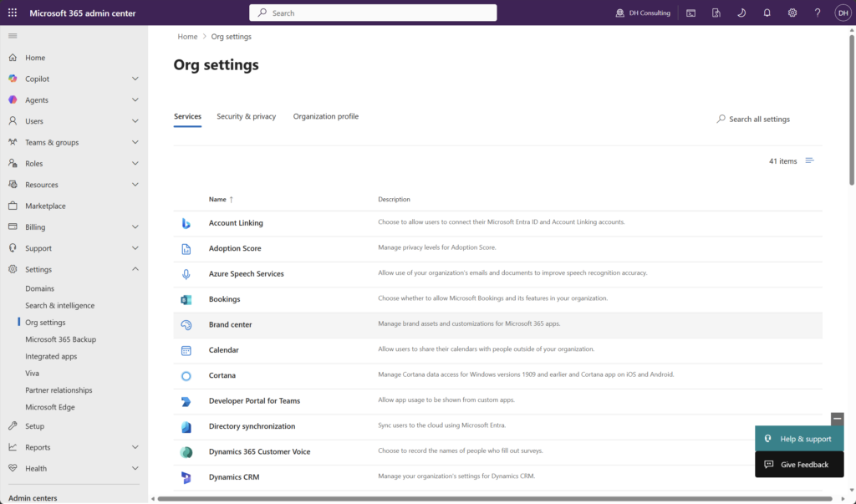
Task: Switch to the Security & privacy tab
Action: [x=247, y=116]
